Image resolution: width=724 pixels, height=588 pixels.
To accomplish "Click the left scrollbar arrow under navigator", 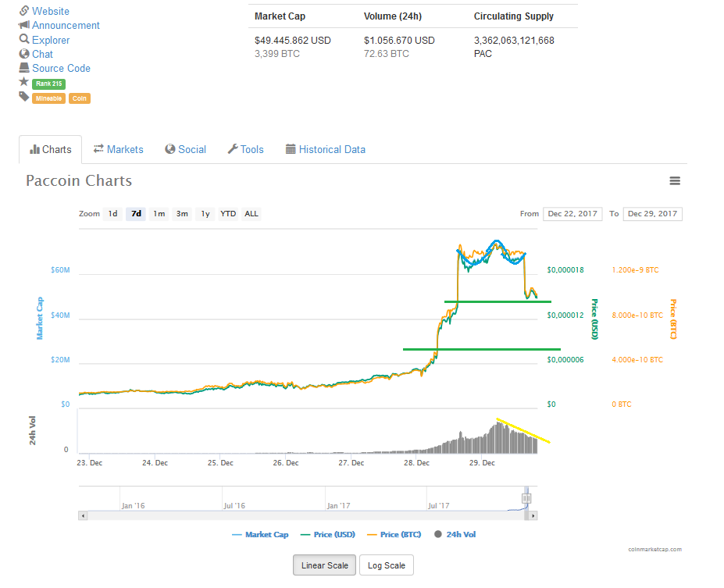I will click(82, 515).
